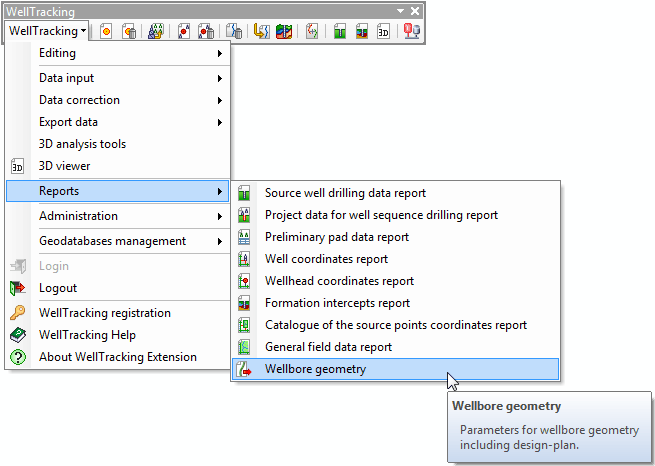Open Source well drilling data report
Screen dimensions: 655x466
point(396,193)
